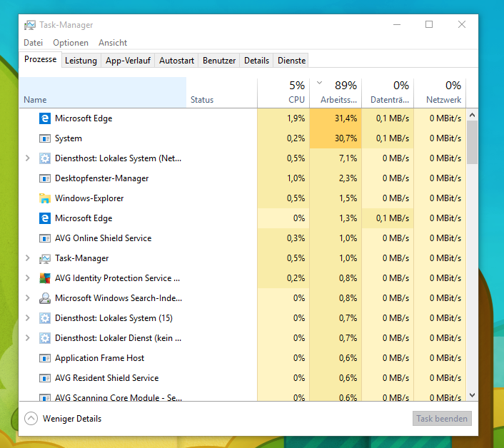Select the Windows-Explorer process name
This screenshot has width=504, height=448.
[x=89, y=198]
